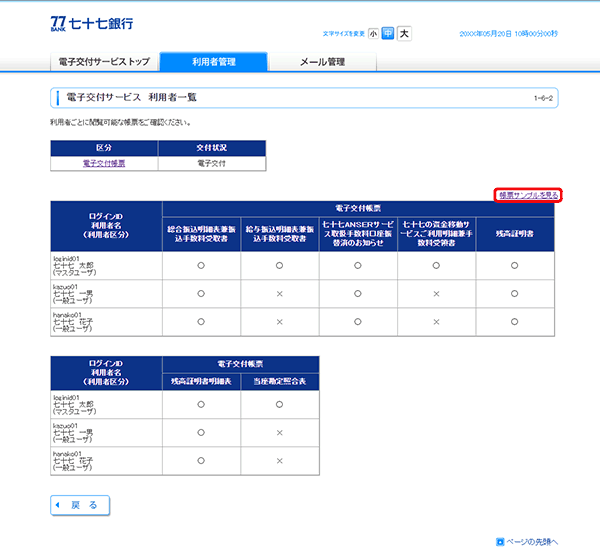This screenshot has width=600, height=553.
Task: Click 残高証明書明細表 column header
Action: coord(201,382)
